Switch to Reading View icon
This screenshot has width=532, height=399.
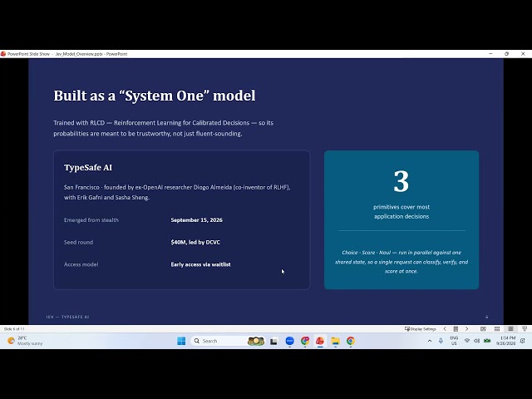tap(510, 329)
